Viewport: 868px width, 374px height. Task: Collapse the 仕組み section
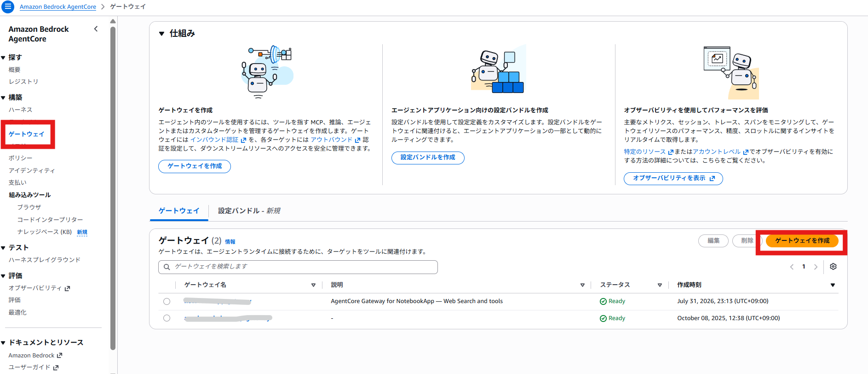tap(161, 34)
